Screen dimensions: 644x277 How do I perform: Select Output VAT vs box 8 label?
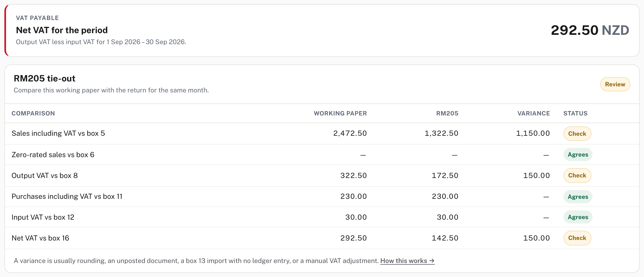pyautogui.click(x=45, y=176)
